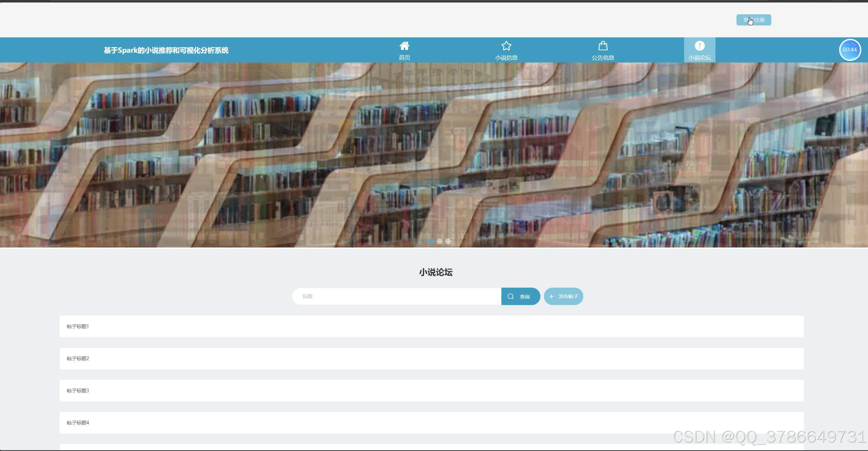
Task: Click the site title 基于Spark的小说推荐和可视化分析系统
Action: pyautogui.click(x=166, y=50)
